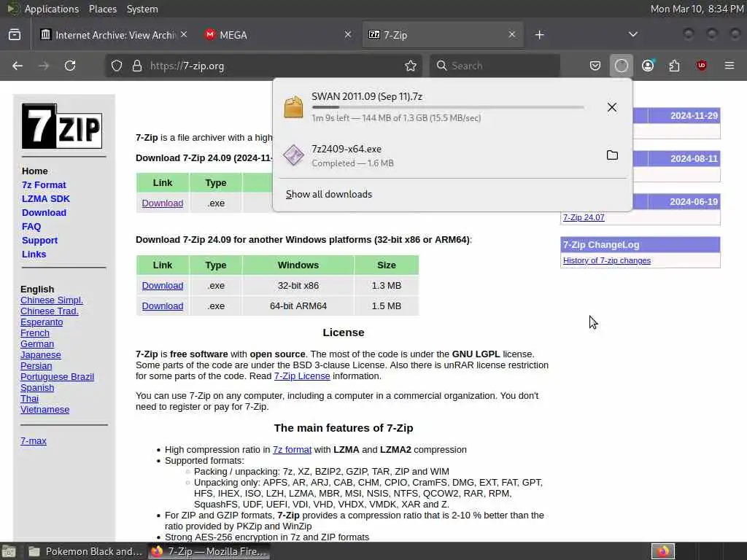The image size is (747, 560).
Task: Switch to Pokemon Black and... taskbar window
Action: click(85, 551)
